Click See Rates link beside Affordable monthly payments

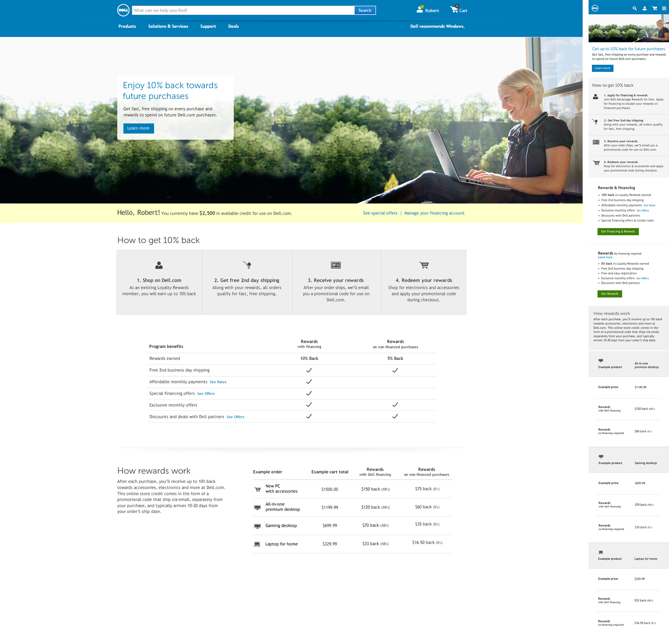coord(218,382)
